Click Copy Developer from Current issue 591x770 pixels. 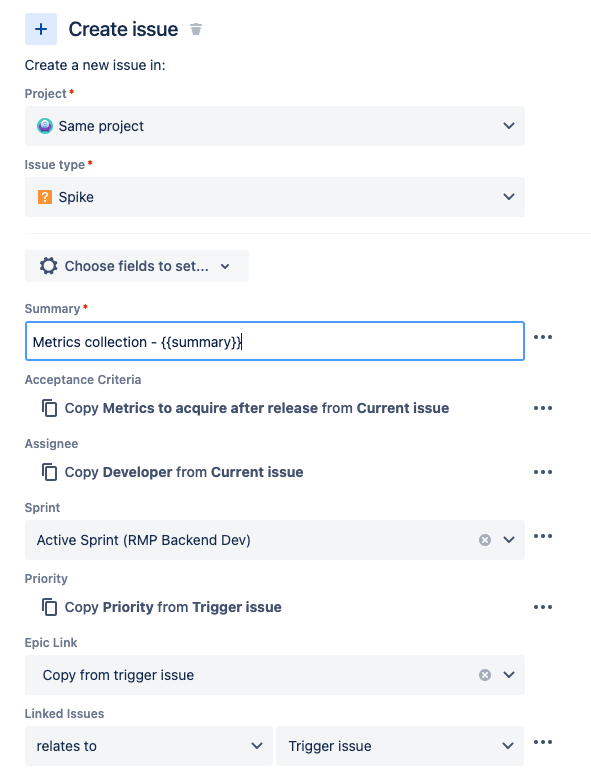[x=172, y=472]
